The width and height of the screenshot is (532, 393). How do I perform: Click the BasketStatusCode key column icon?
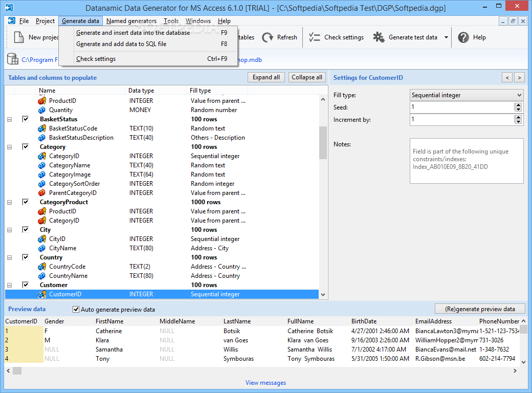coord(42,128)
